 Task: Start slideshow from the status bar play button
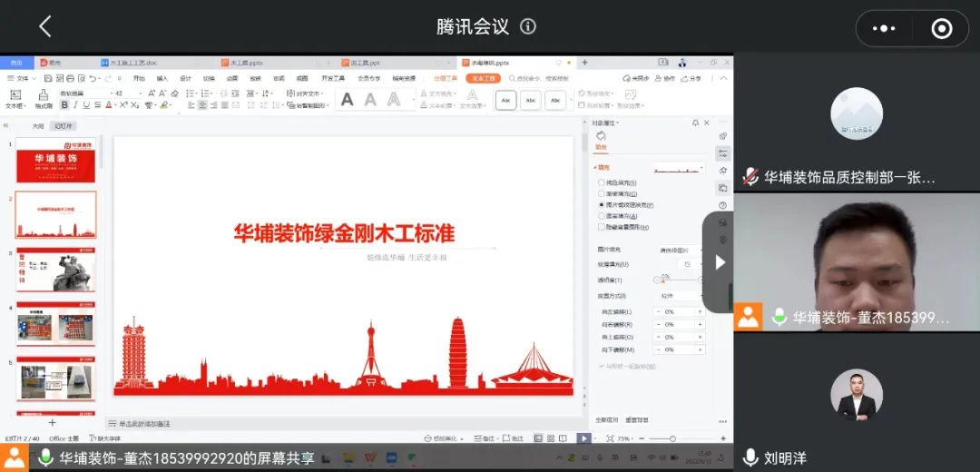click(583, 438)
